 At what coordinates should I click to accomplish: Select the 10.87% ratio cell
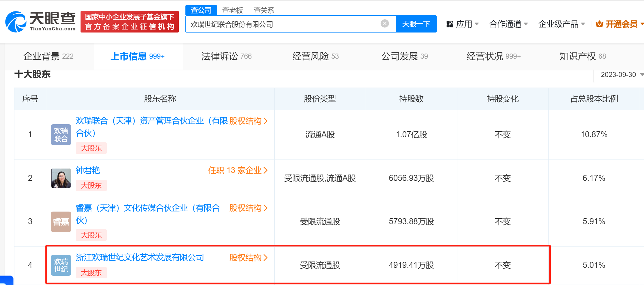(594, 135)
